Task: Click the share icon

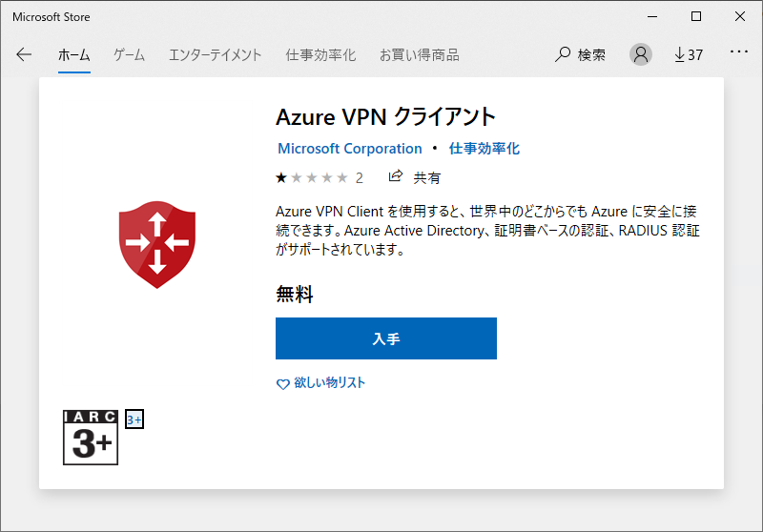Action: coord(396,176)
